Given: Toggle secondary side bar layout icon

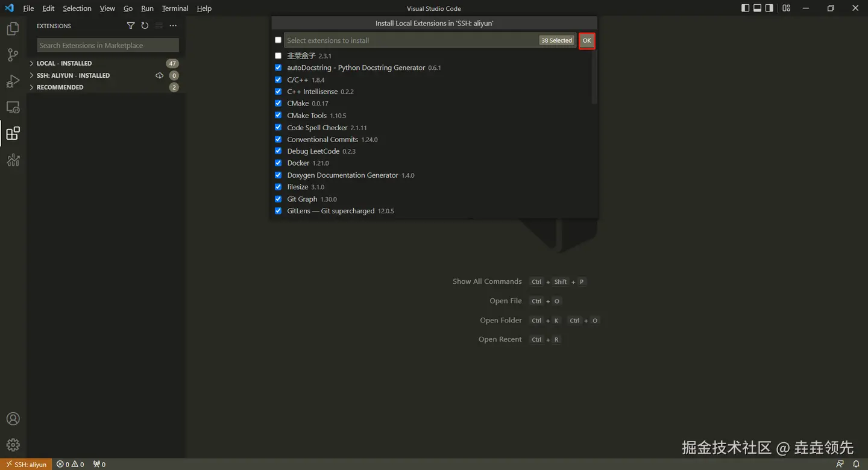Looking at the screenshot, I should [770, 8].
